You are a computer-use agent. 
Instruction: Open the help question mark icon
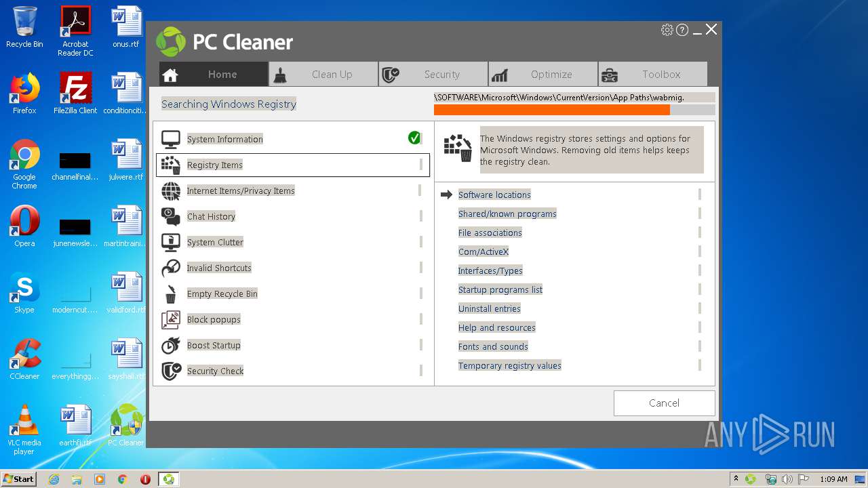point(682,30)
